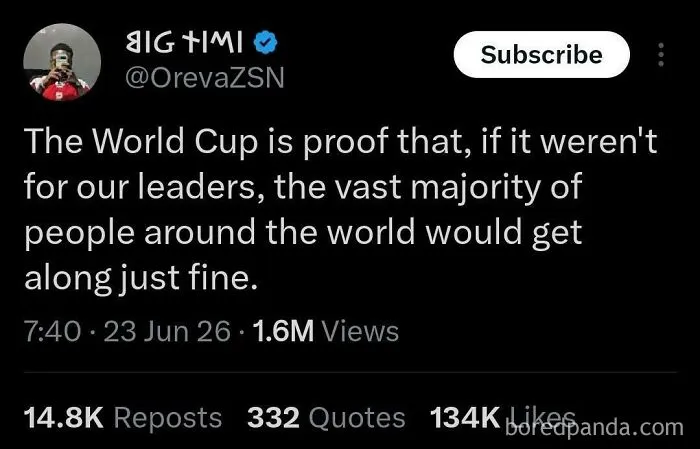Select the 1.6M view count number
700x449 pixels.
click(x=283, y=332)
